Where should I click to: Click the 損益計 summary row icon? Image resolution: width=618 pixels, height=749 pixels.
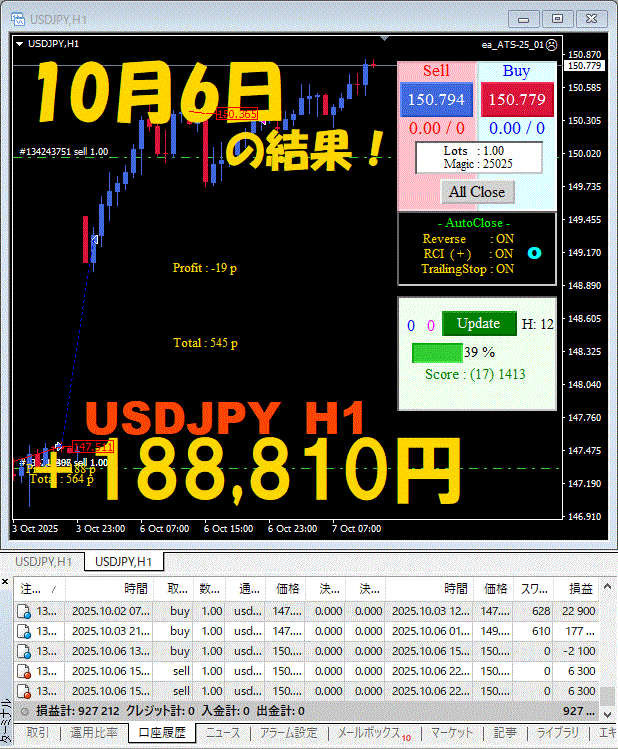click(24, 711)
